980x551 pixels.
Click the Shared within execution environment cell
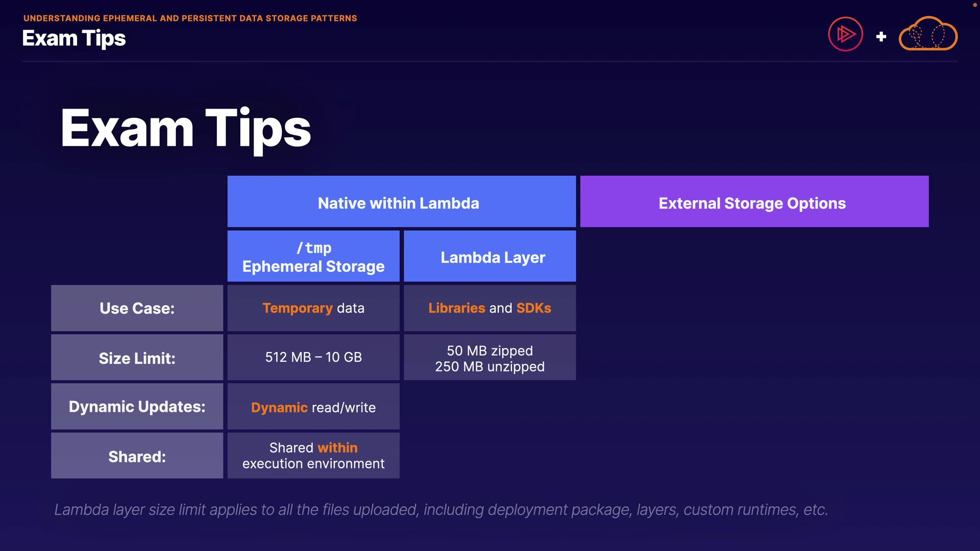313,456
